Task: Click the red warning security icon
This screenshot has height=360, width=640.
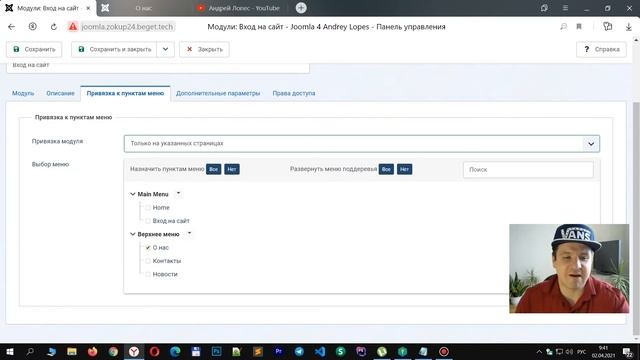Action: click(x=73, y=27)
